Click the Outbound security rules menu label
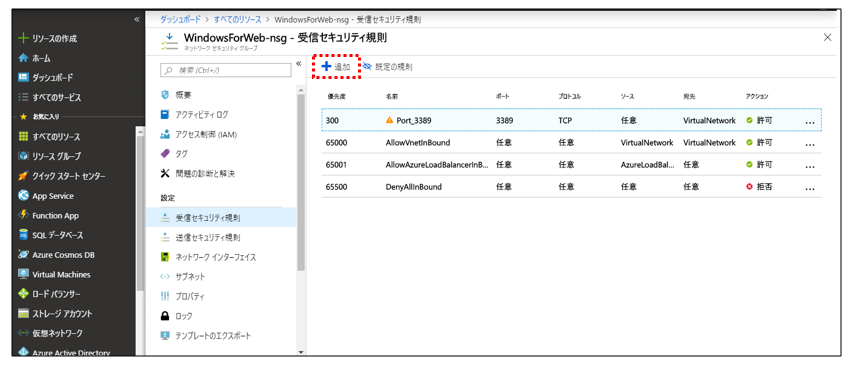Screen dimensions: 850x365 pyautogui.click(x=208, y=238)
